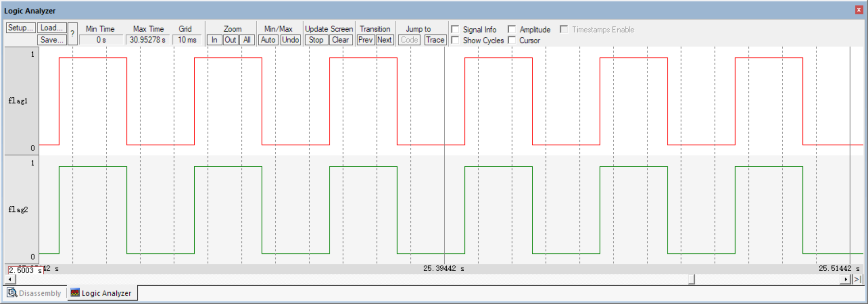This screenshot has height=304, width=868.
Task: Click Zoom All button
Action: tap(247, 40)
